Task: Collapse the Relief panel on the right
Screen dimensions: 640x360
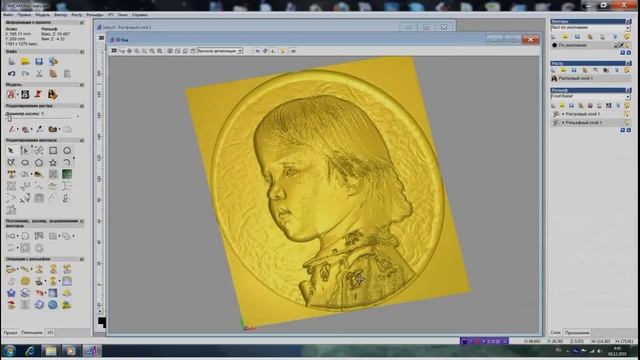Action: coord(628,90)
